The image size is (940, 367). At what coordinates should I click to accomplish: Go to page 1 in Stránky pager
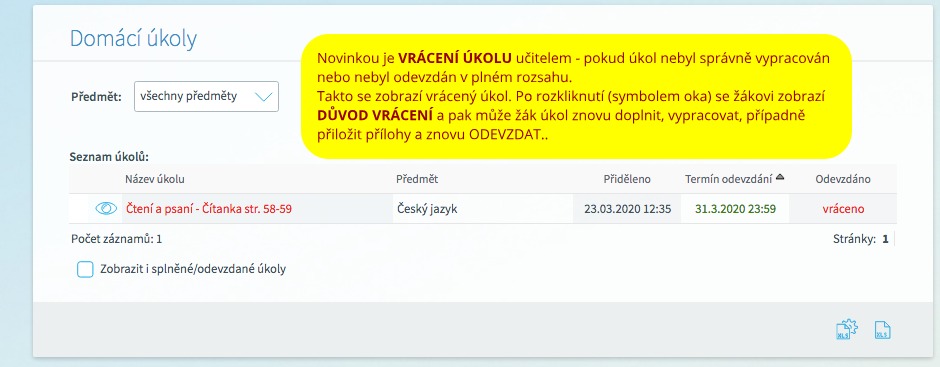coord(885,239)
